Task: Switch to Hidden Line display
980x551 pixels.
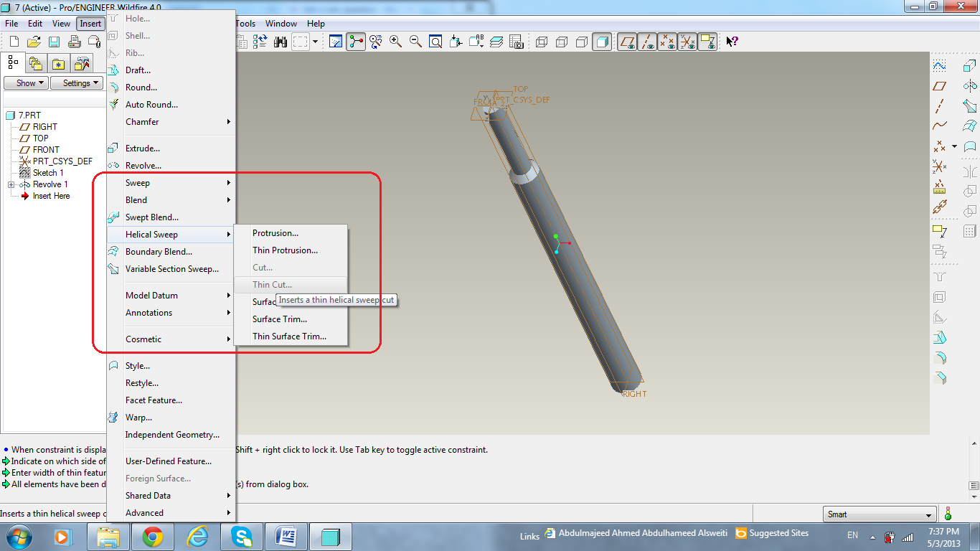Action: point(562,42)
